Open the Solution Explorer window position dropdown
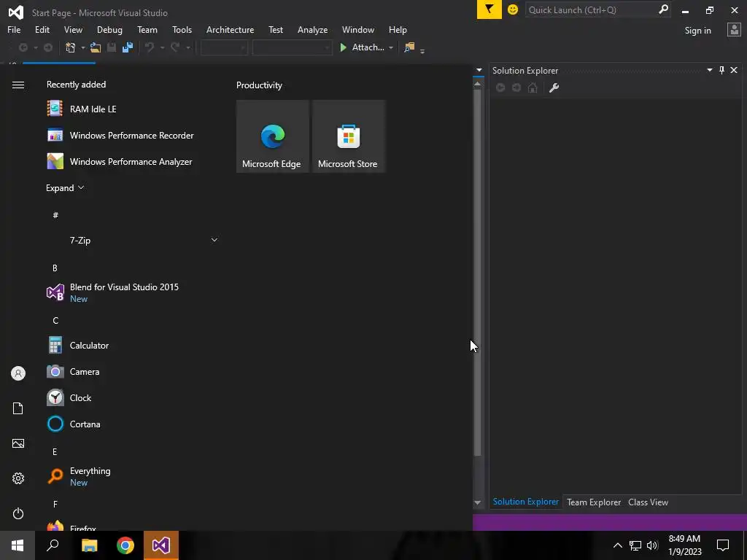This screenshot has width=747, height=560. [709, 71]
